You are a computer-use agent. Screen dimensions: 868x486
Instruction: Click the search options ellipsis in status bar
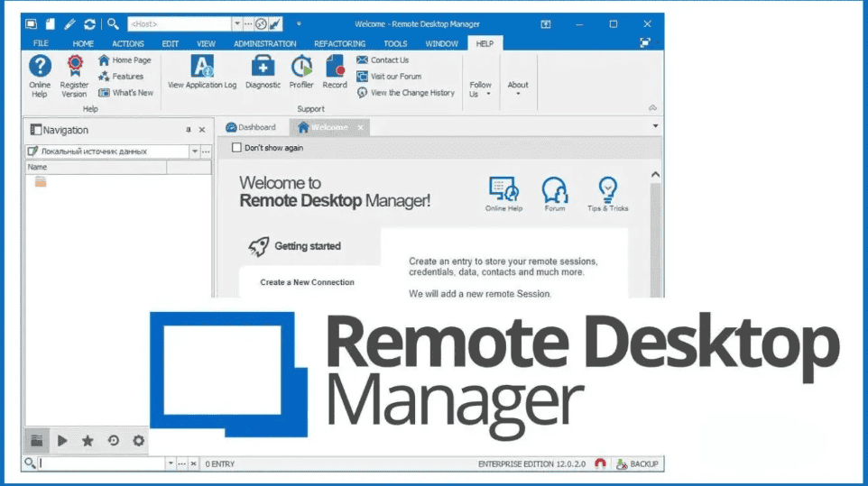181,463
